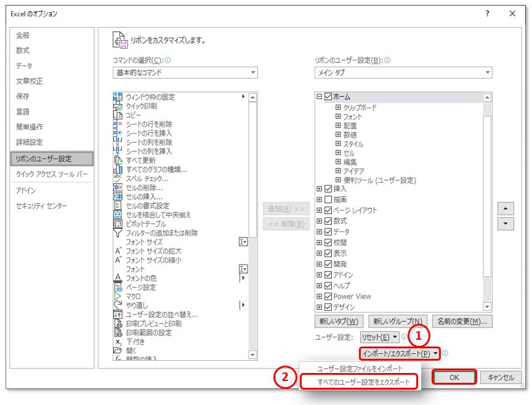Click the info icon beside リボンのユーザー設定
Screen dimensions: 532x405
[387, 60]
